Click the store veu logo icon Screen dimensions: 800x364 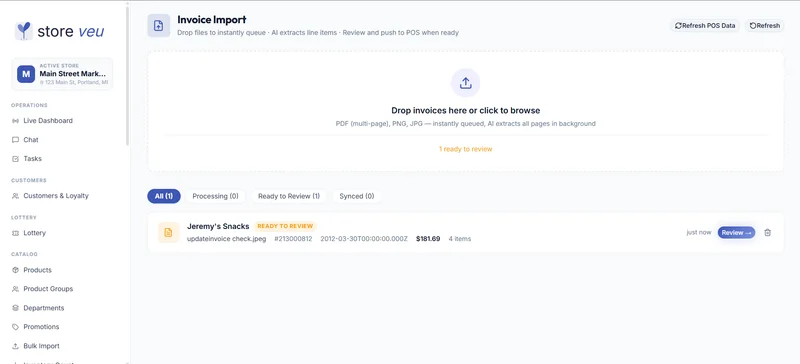23,31
